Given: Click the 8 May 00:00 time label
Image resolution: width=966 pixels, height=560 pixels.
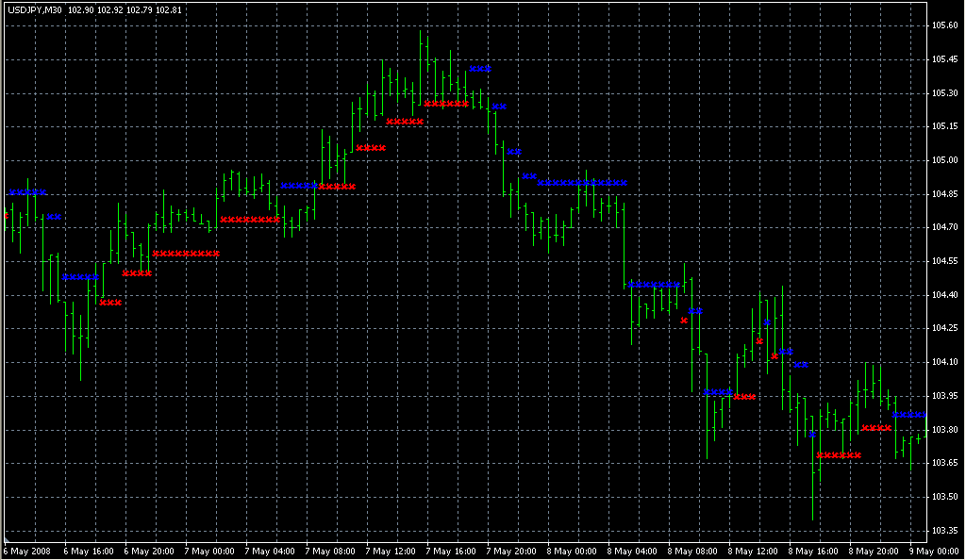Looking at the screenshot, I should click(572, 551).
